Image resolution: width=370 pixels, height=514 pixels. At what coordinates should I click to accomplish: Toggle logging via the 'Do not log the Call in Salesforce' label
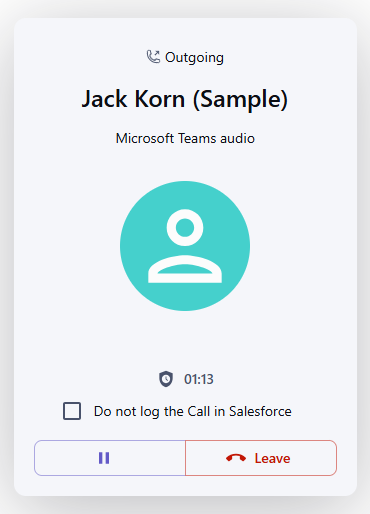point(193,411)
